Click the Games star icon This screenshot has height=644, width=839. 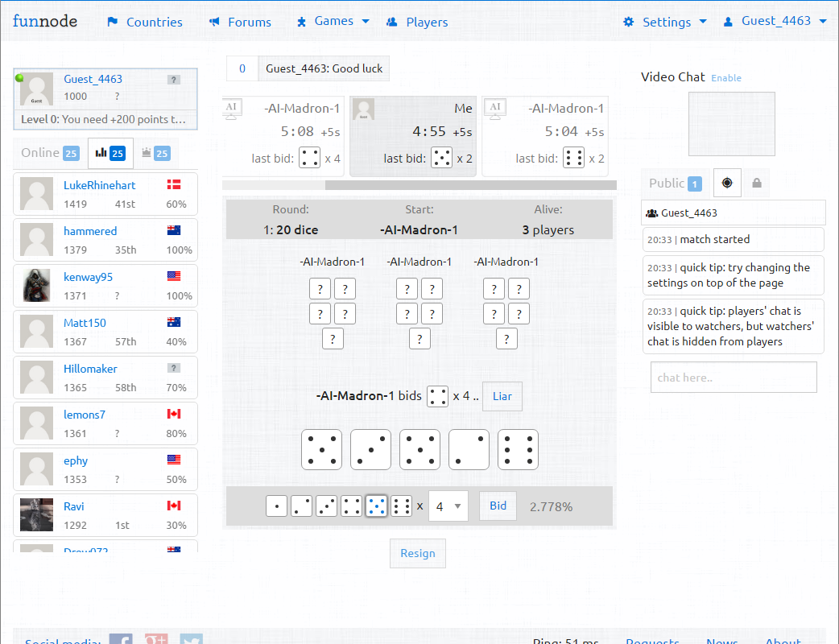[x=301, y=22]
